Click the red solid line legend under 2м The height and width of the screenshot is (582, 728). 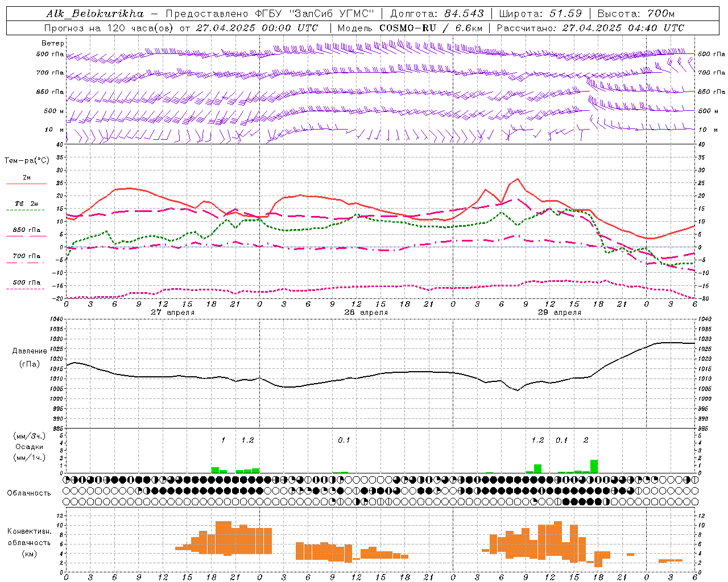tap(26, 184)
